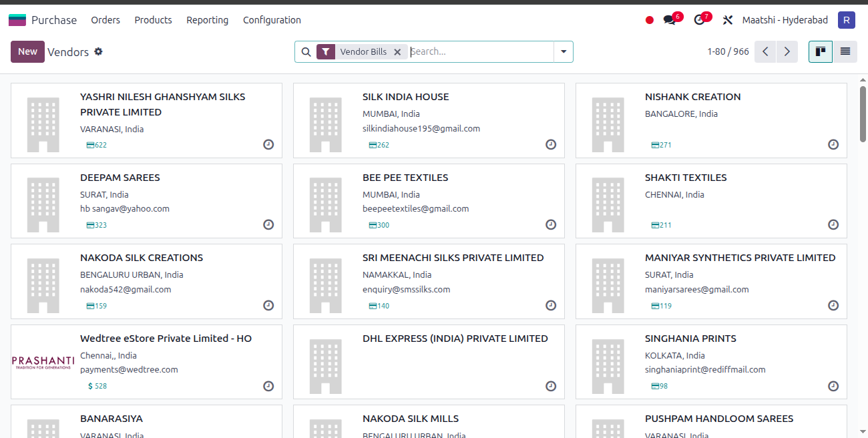868x438 pixels.
Task: Go to previous page of vendors
Action: coord(765,51)
